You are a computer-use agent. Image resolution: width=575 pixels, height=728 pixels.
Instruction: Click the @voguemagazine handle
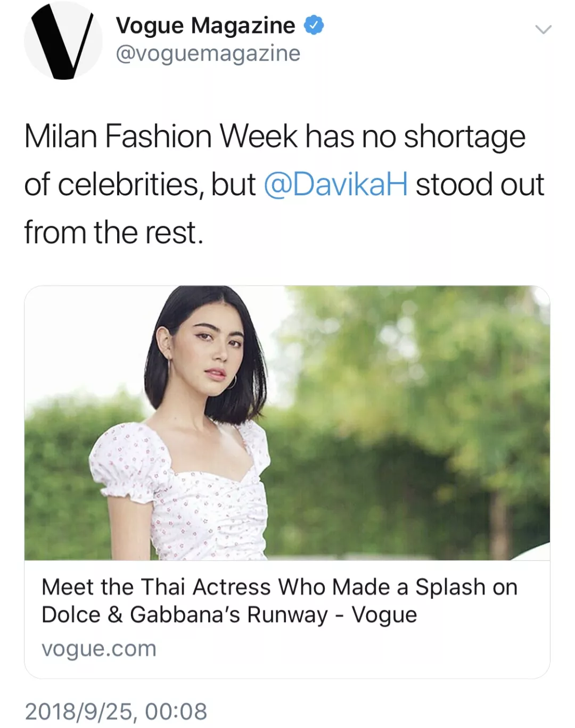(x=208, y=53)
